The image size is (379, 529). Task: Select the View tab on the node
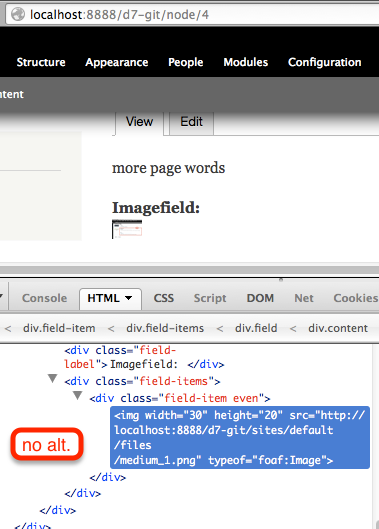click(139, 122)
